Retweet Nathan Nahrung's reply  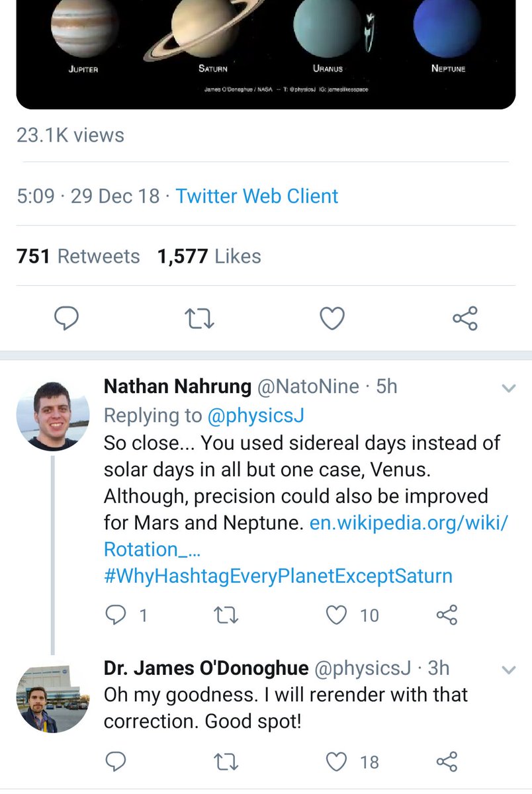point(227,615)
